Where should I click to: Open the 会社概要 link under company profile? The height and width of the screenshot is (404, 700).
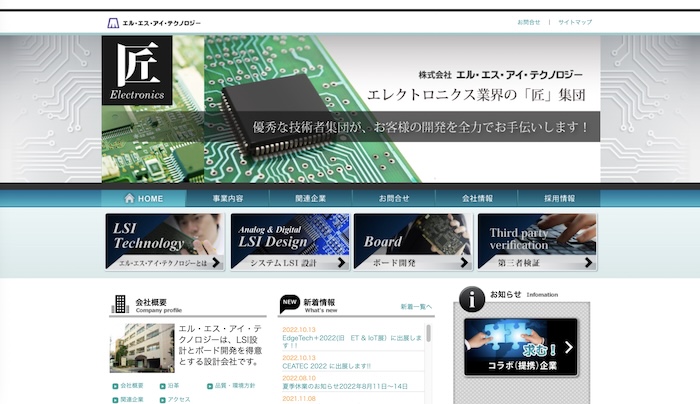(132, 385)
